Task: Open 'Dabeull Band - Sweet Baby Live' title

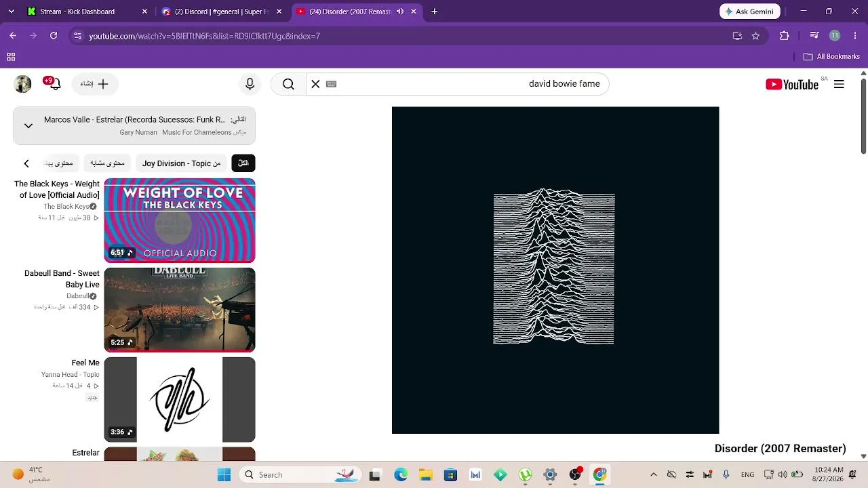Action: coord(62,279)
